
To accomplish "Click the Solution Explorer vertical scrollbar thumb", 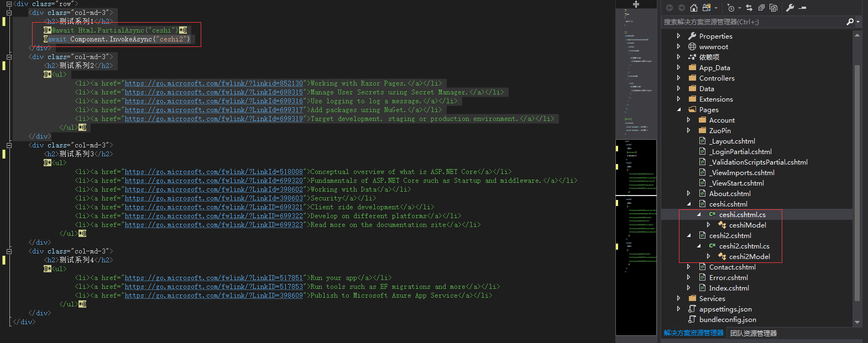I will (857, 182).
